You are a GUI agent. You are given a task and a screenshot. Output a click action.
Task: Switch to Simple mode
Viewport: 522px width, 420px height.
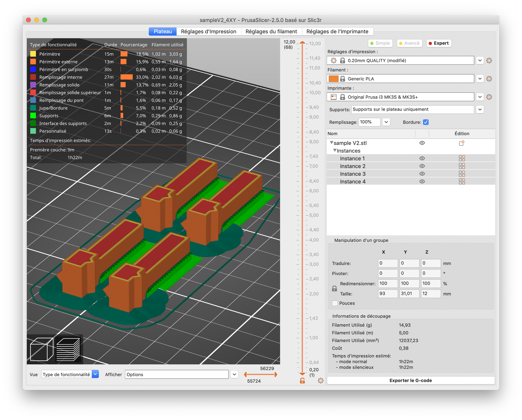pyautogui.click(x=380, y=43)
